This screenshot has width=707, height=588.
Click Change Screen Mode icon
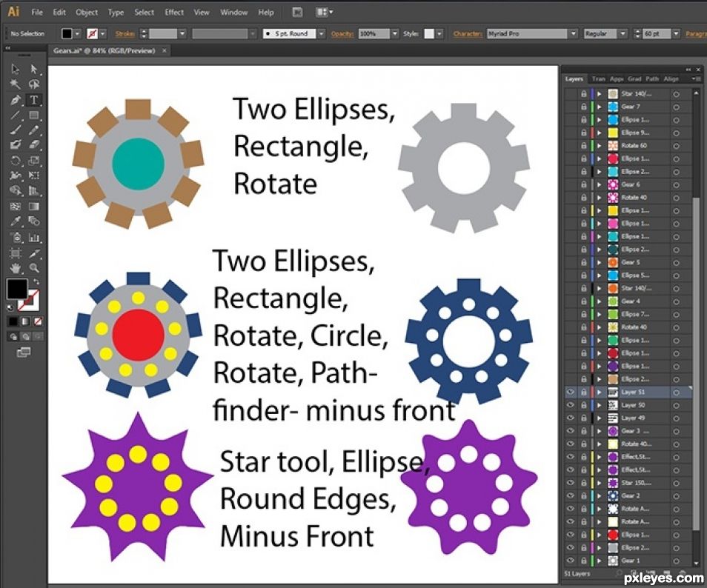[24, 353]
